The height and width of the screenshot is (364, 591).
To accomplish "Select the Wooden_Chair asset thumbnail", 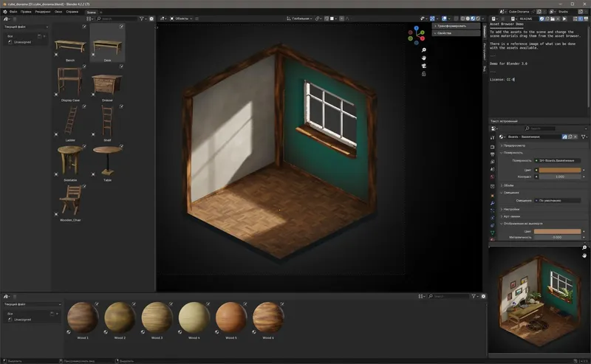I will pos(70,201).
